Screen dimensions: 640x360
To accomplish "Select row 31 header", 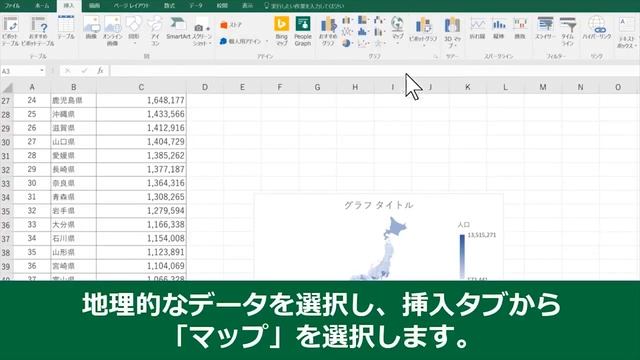I will coord(6,156).
